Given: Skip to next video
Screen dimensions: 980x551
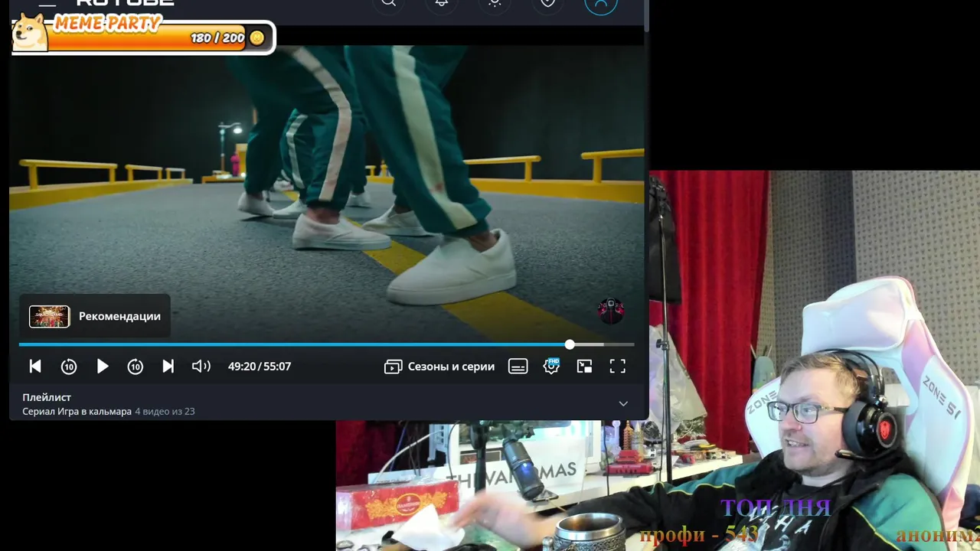Looking at the screenshot, I should 168,367.
